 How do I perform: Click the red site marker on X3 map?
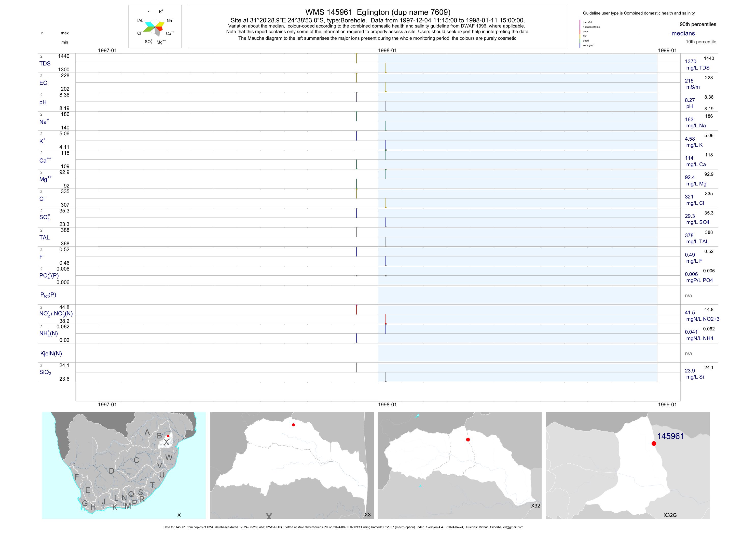293,425
